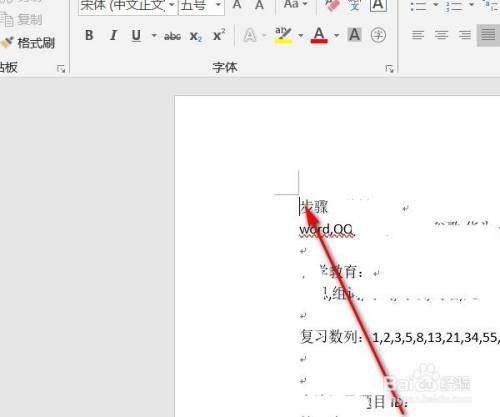Apply red font color

[x=319, y=35]
